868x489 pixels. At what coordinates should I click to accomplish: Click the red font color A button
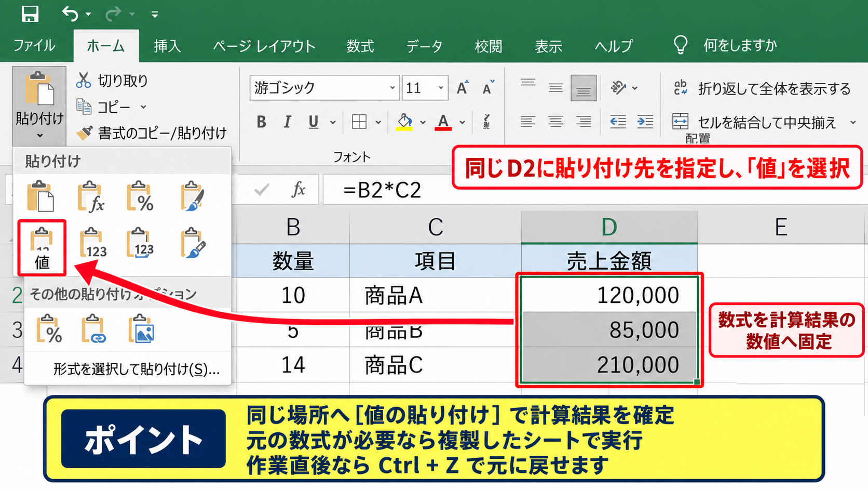pyautogui.click(x=443, y=123)
